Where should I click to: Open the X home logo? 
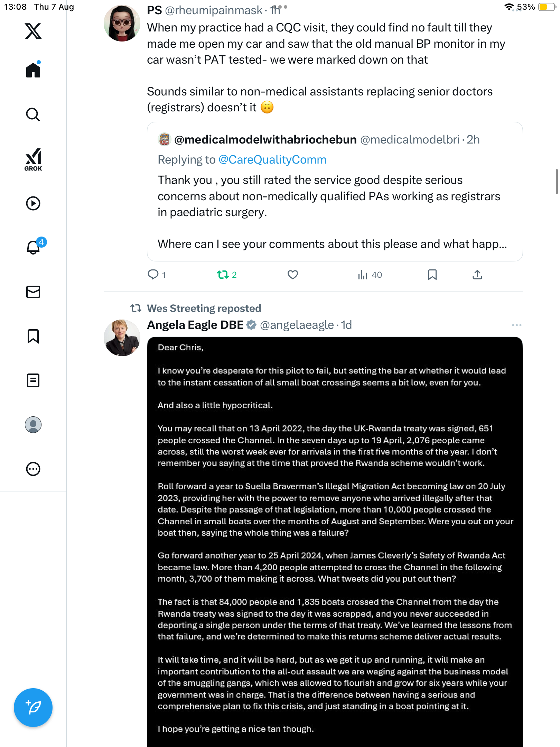[33, 31]
